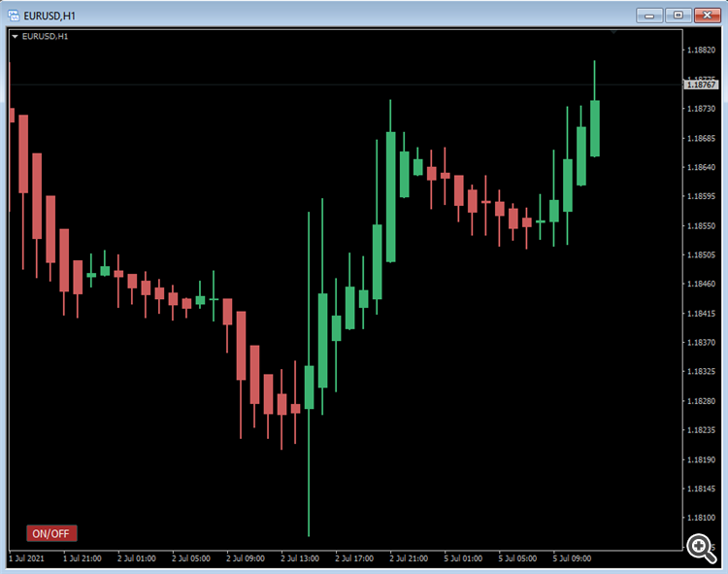728x574 pixels.
Task: Click the 1.18460 price axis label
Action: click(701, 284)
